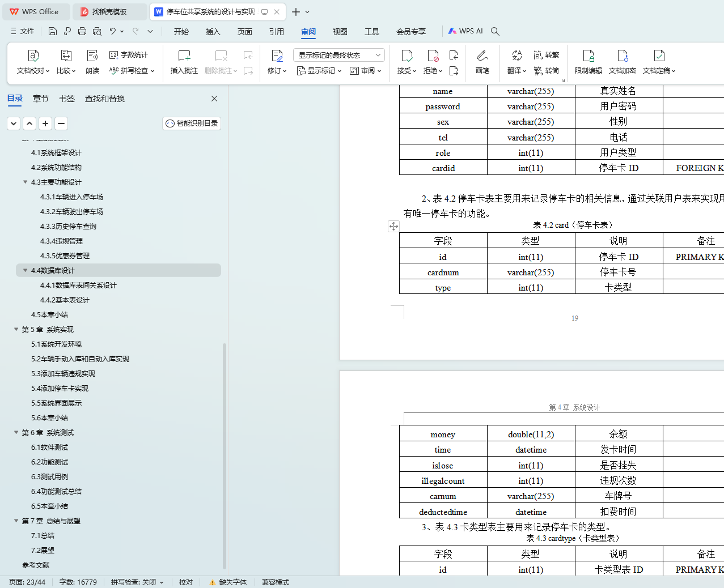
Task: Click the navigation pane vertical scrollbar
Action: tap(225, 456)
